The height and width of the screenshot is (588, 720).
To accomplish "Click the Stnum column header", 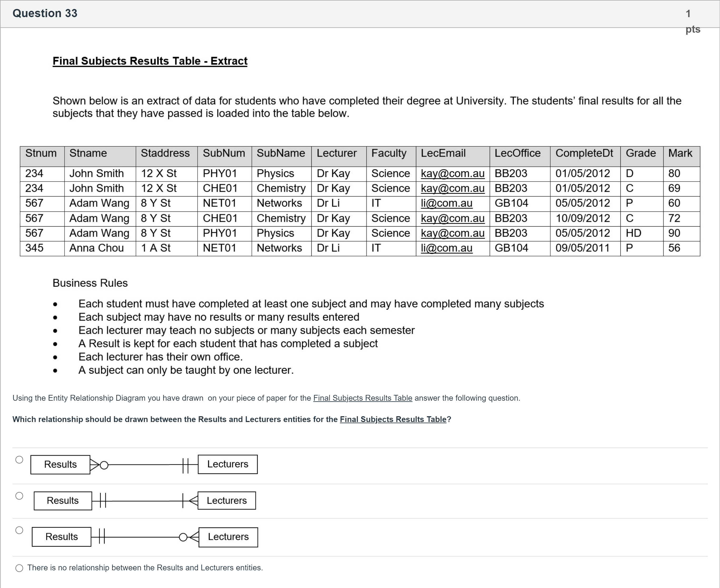I will pos(41,153).
